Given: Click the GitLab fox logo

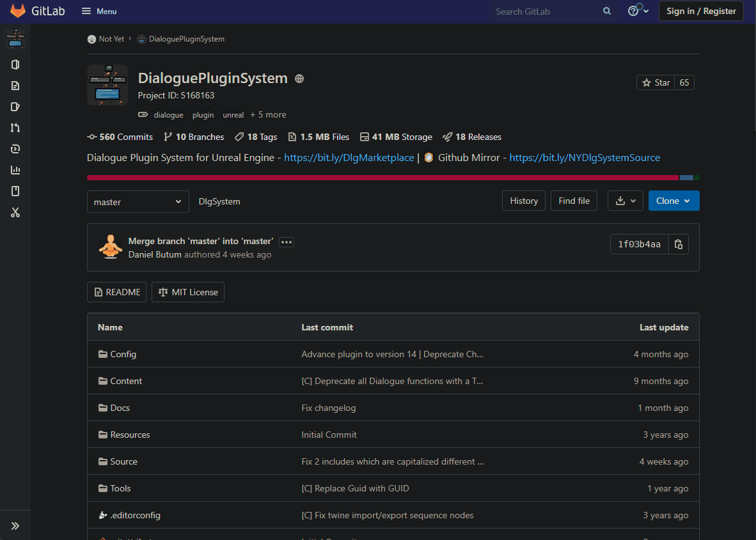Looking at the screenshot, I should [17, 10].
